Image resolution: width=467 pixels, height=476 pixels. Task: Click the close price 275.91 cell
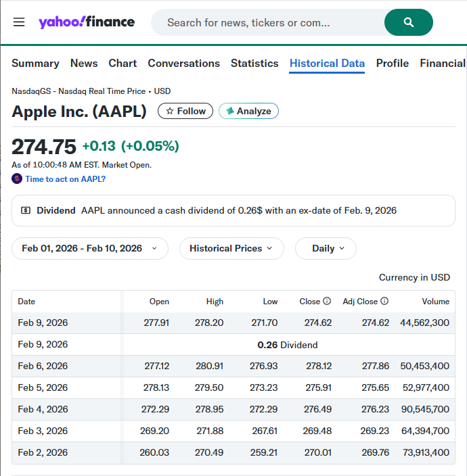pos(318,387)
